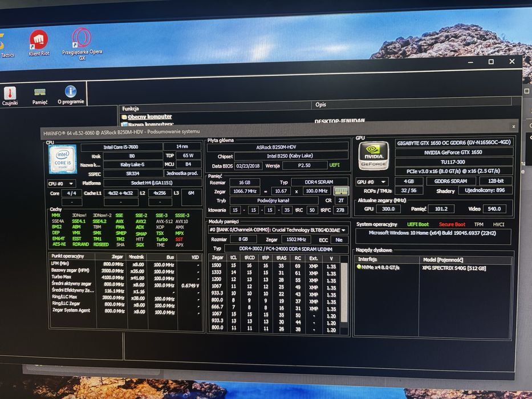
Task: Select the yellow NVMe x4 8.0 GT/s drive indicator
Action: tap(359, 267)
